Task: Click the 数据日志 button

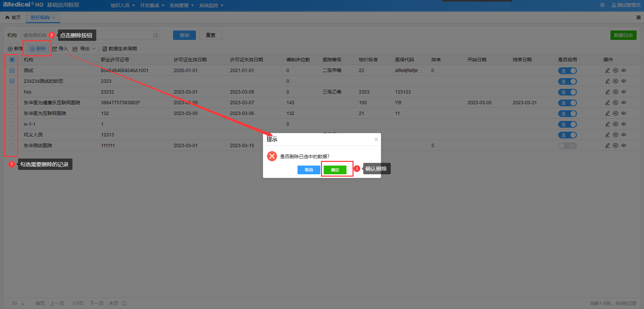Action: (623, 35)
